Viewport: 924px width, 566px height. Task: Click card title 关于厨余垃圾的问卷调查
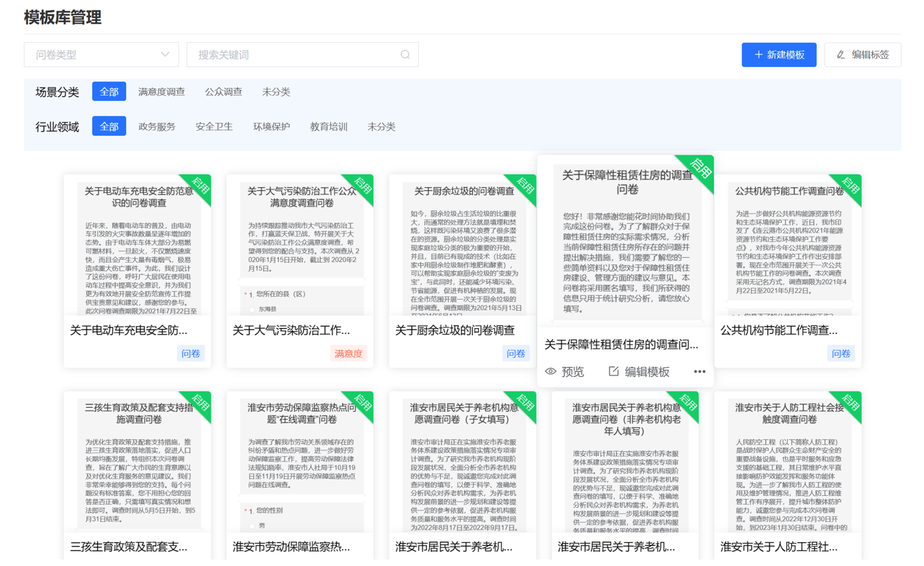[x=455, y=330]
